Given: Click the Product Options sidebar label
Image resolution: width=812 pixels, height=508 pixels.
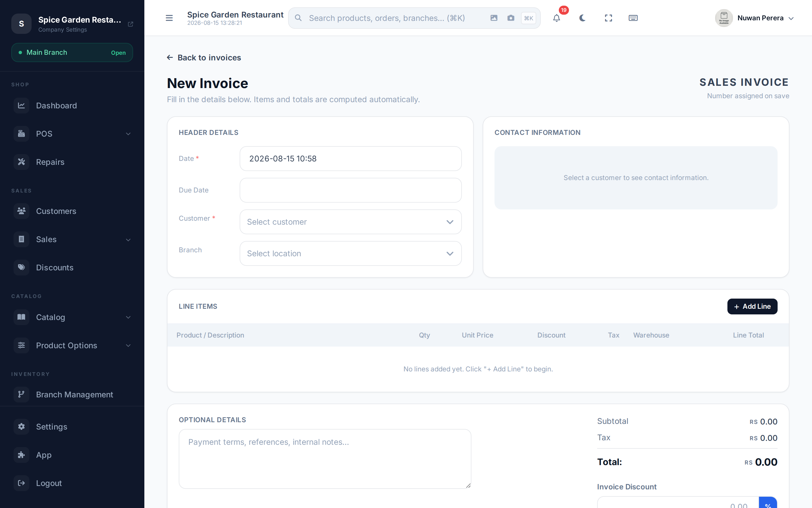Looking at the screenshot, I should tap(67, 345).
